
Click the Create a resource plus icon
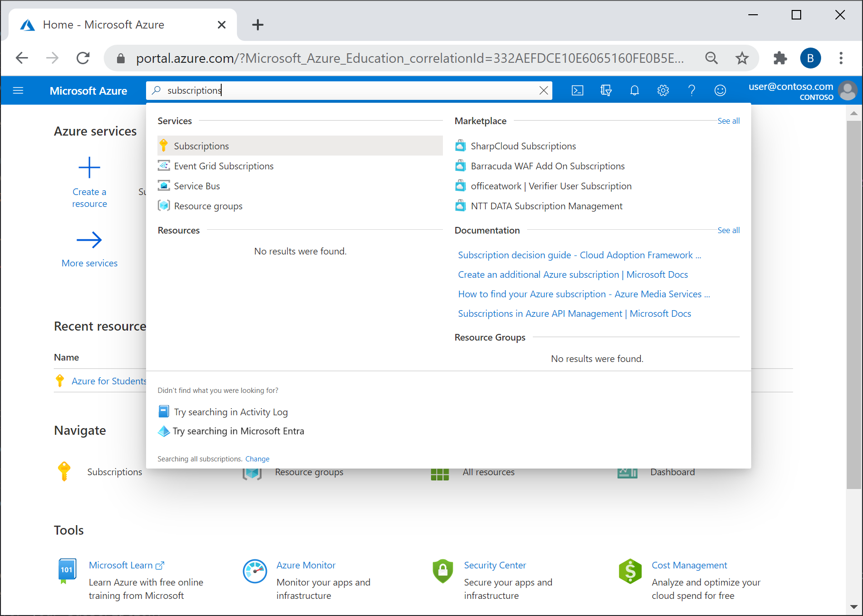pos(89,168)
